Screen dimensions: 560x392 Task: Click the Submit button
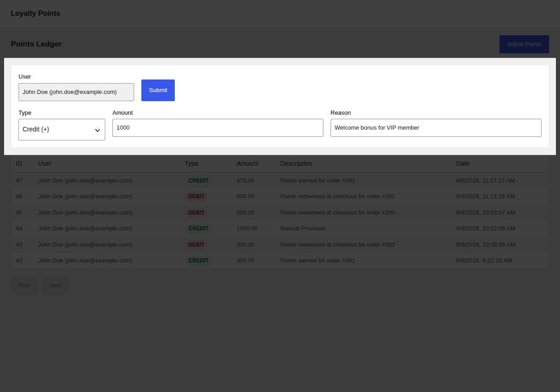coord(158,90)
